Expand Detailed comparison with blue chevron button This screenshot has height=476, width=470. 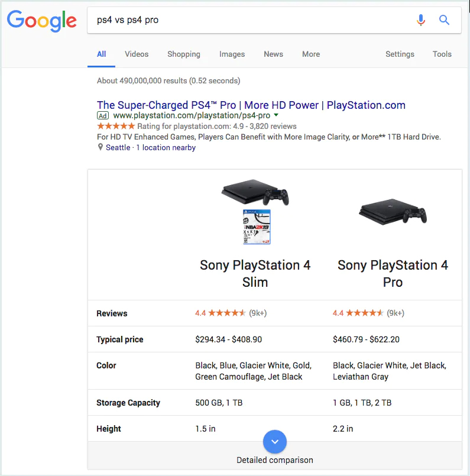tap(274, 442)
